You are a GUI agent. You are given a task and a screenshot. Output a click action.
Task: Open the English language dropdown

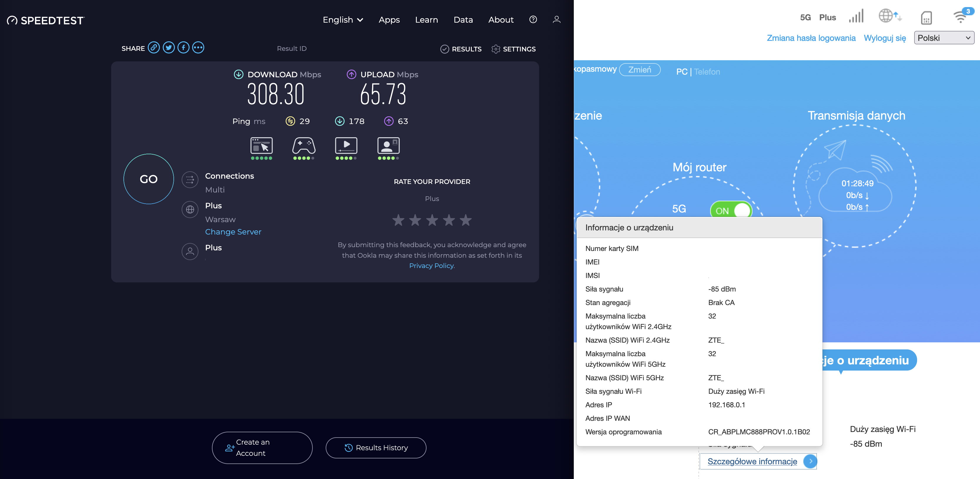click(x=343, y=20)
